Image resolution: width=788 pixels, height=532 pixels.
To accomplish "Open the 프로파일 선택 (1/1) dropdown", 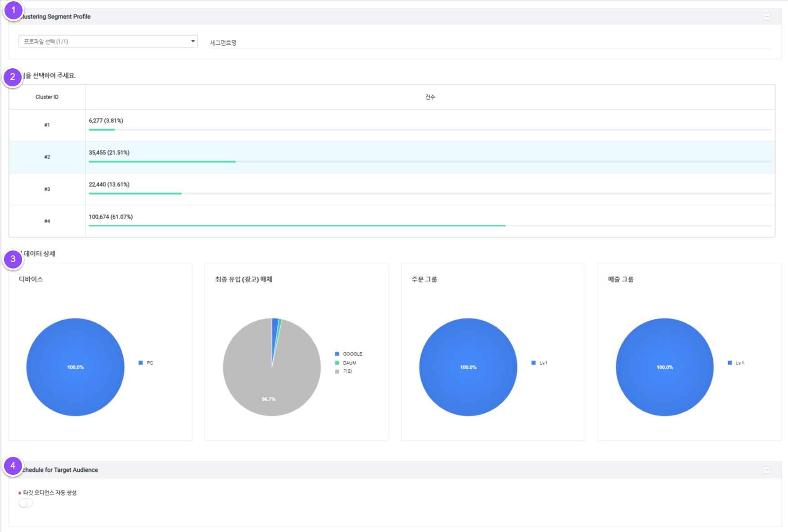I will tap(108, 41).
